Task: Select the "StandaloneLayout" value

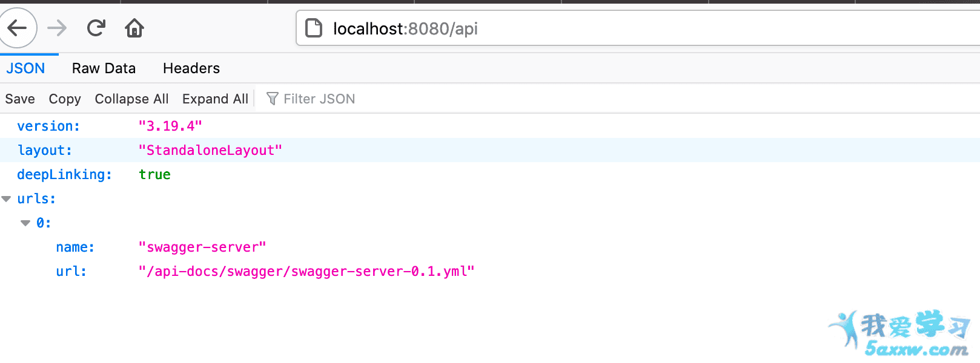Action: point(210,150)
